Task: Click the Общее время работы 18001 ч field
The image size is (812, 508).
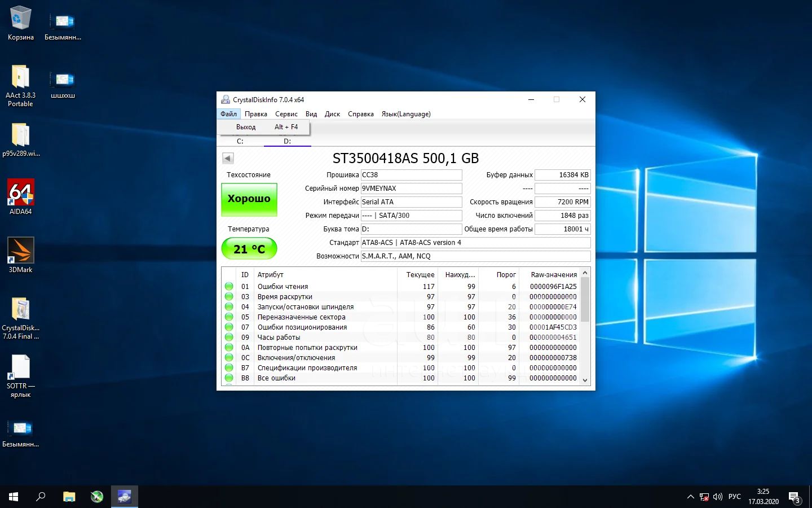Action: tap(562, 229)
